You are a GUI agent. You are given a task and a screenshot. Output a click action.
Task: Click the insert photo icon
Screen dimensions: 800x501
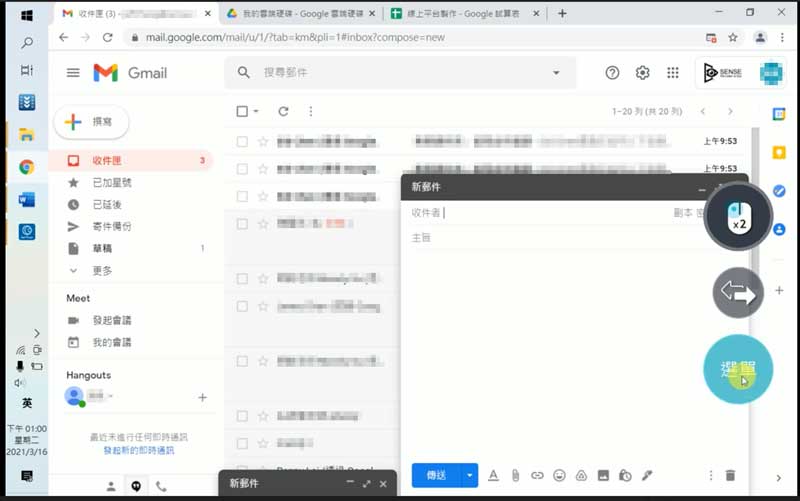[603, 476]
